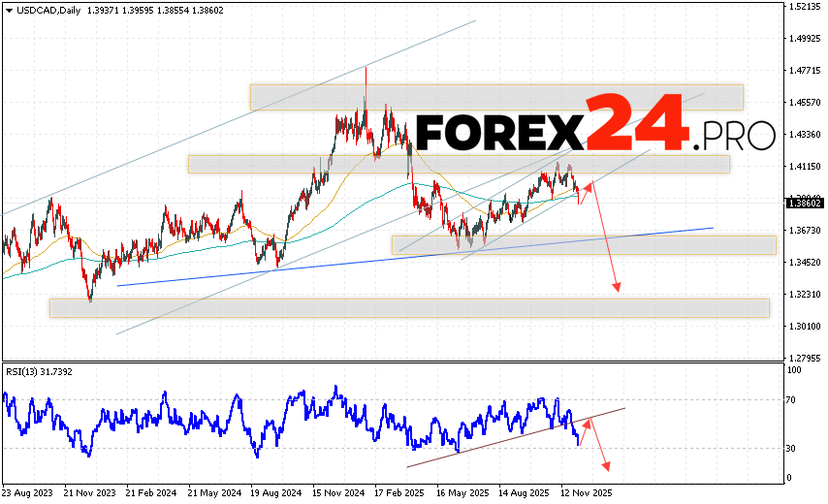Select the topmost gray resistance zone
The width and height of the screenshot is (828, 504).
click(x=495, y=97)
